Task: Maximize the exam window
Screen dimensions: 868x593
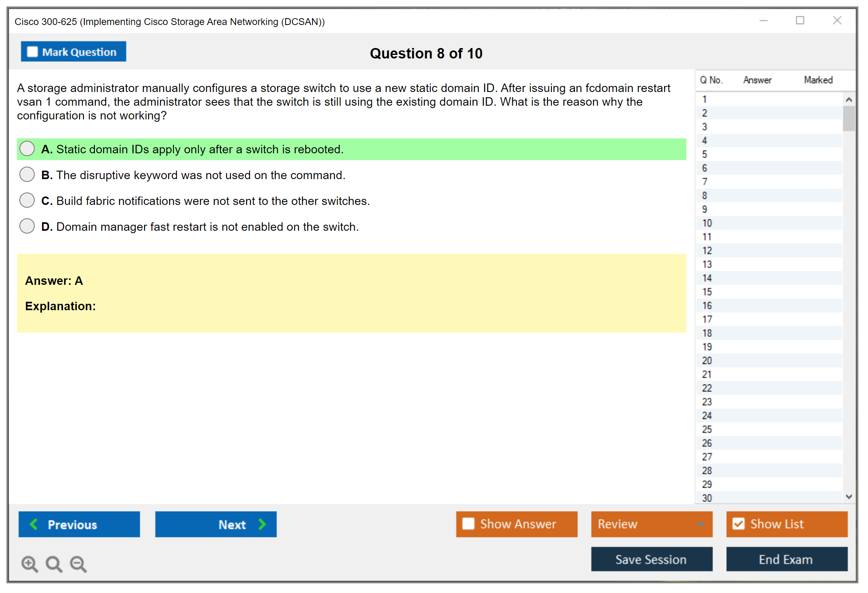Action: 800,21
